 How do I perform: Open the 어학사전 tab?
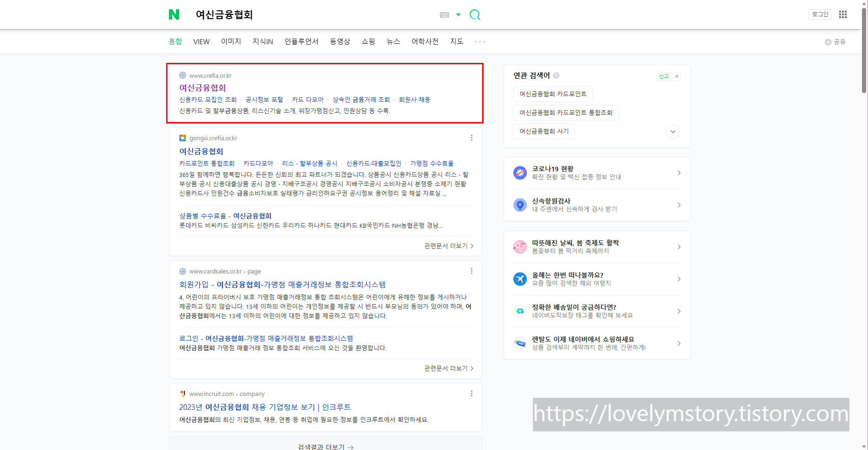[x=425, y=41]
